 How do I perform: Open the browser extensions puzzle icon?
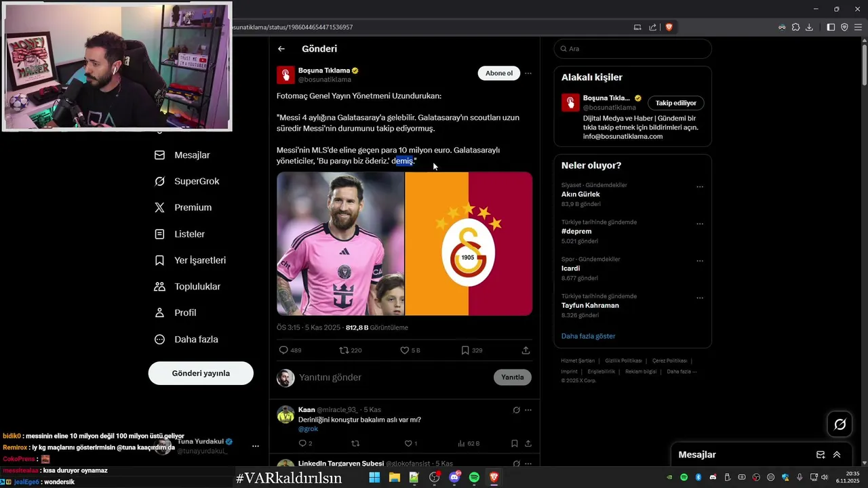[795, 27]
